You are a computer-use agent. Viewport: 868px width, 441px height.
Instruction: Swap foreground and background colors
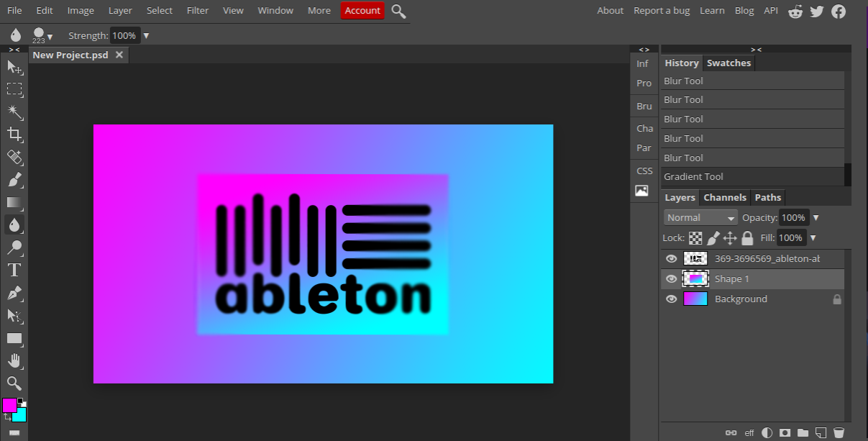coord(7,417)
